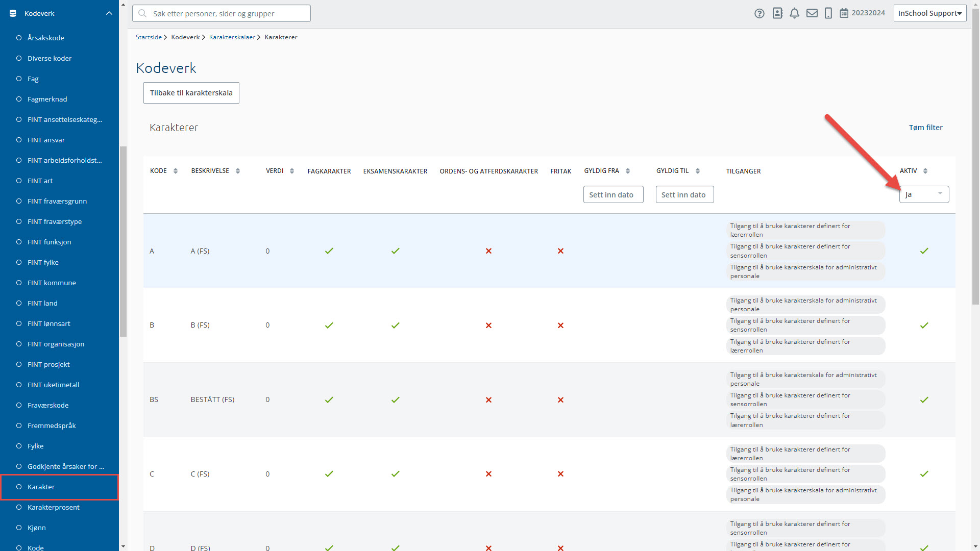
Task: Click the Fritak red cross in row A
Action: [x=560, y=251]
